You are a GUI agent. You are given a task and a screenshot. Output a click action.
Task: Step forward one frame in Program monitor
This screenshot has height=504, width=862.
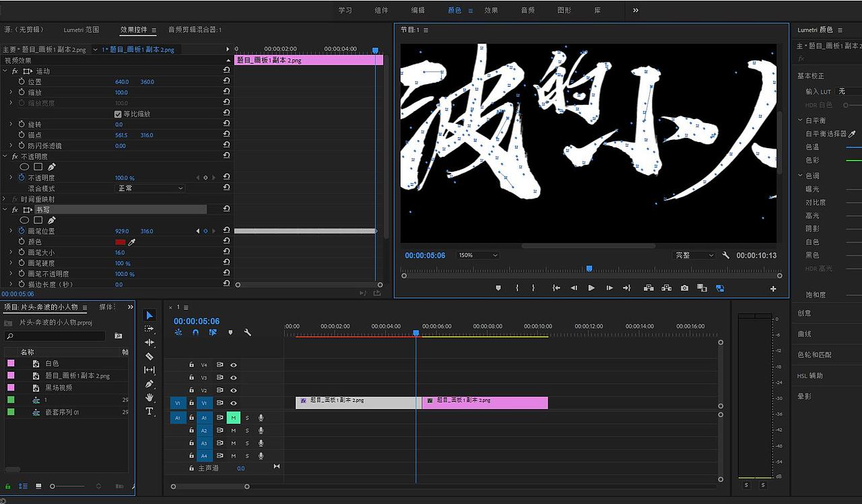coord(609,288)
